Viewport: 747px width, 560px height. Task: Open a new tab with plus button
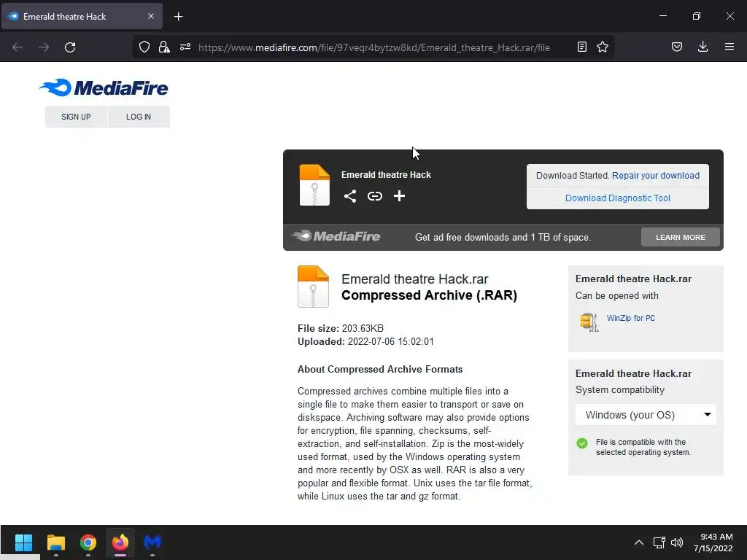[x=178, y=17]
